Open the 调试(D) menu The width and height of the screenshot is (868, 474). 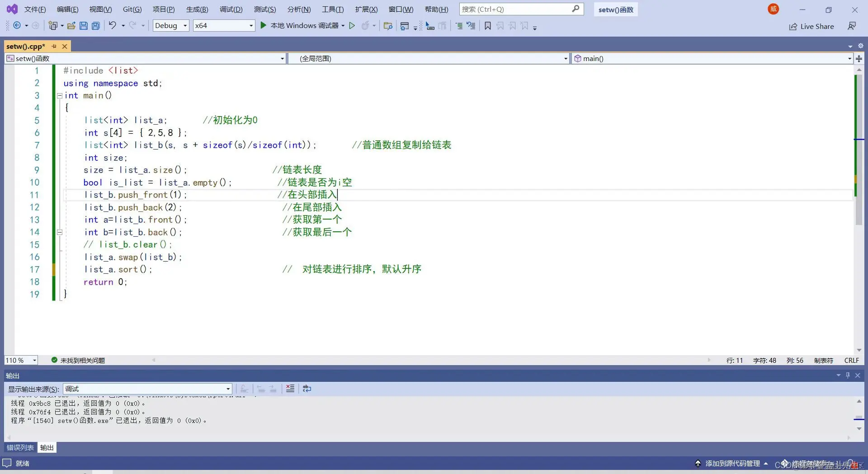pos(231,9)
